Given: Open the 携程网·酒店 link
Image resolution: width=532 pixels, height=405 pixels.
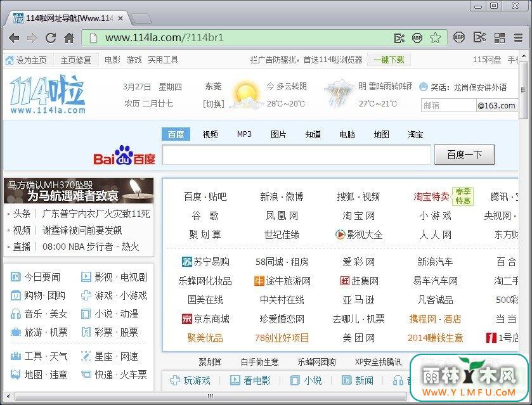Looking at the screenshot, I should click(436, 319).
